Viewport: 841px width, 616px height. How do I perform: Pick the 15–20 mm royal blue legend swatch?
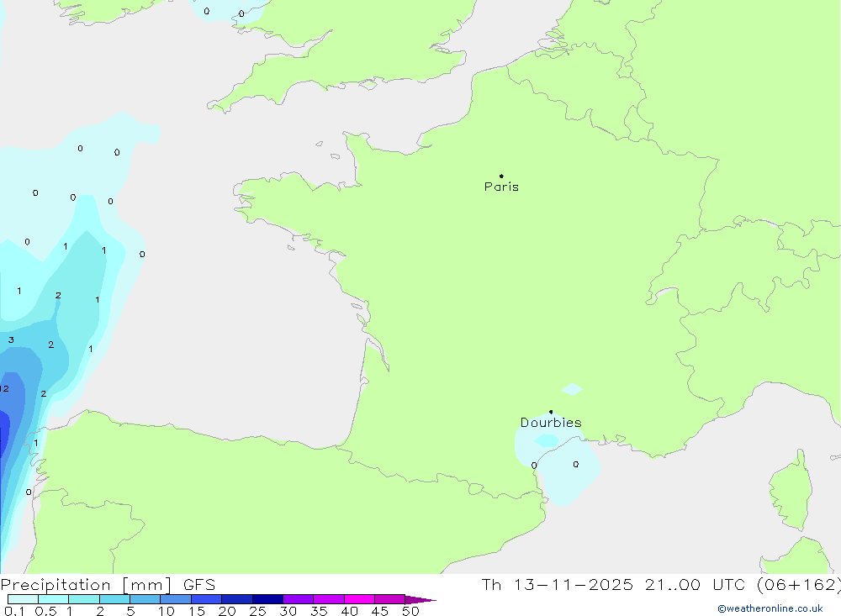click(206, 599)
